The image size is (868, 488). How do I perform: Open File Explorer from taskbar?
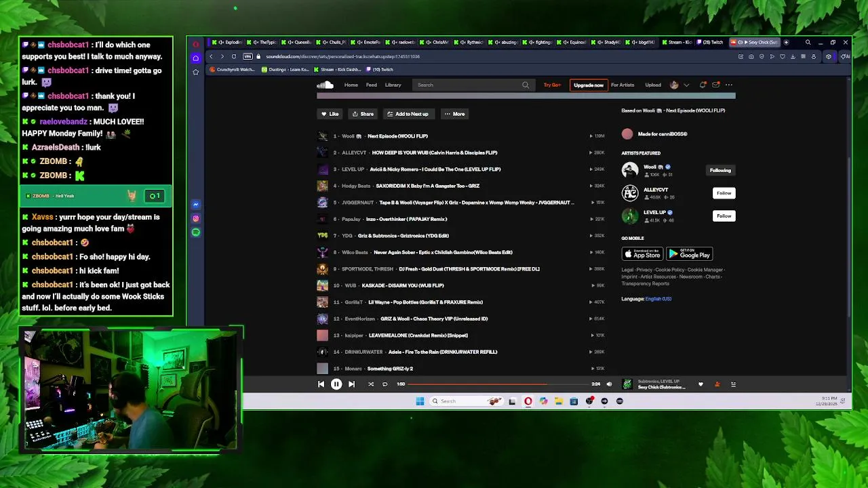click(x=558, y=401)
